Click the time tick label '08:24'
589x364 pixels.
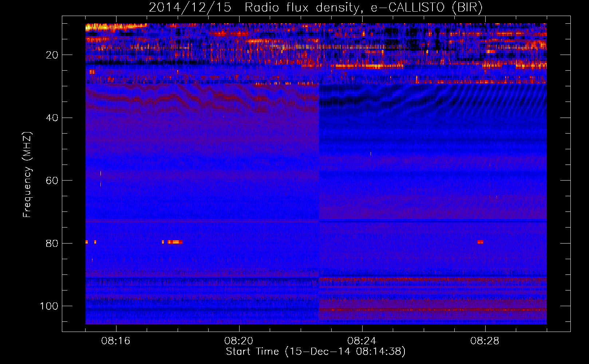[362, 341]
